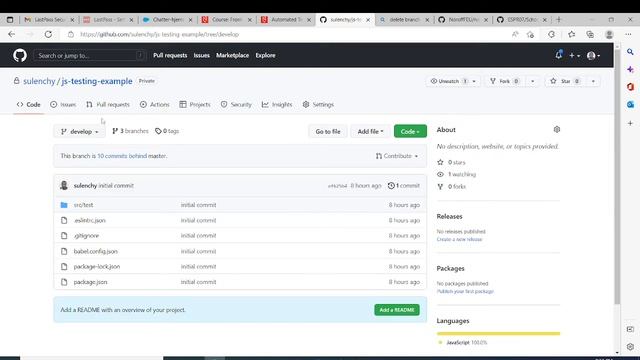
Task: Open the user avatar menu
Action: pyautogui.click(x=593, y=56)
